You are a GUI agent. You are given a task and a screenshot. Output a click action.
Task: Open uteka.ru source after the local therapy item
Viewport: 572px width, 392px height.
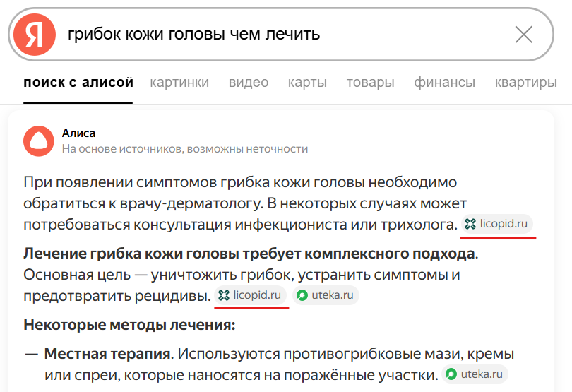pyautogui.click(x=475, y=374)
